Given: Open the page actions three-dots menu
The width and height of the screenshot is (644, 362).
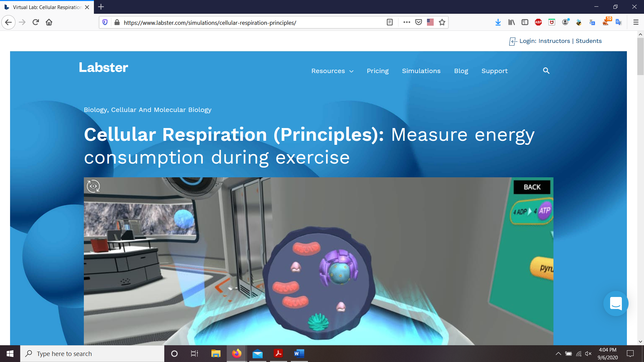Looking at the screenshot, I should 407,22.
